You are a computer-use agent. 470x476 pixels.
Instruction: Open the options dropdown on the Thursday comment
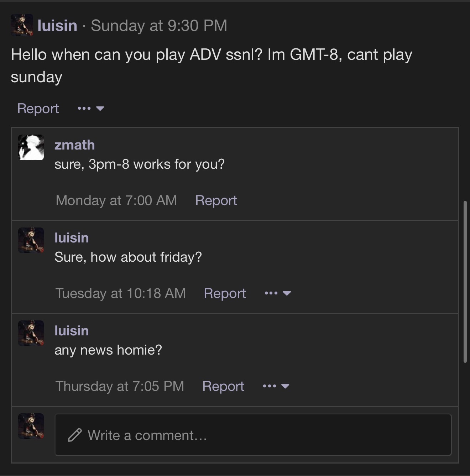pos(276,386)
